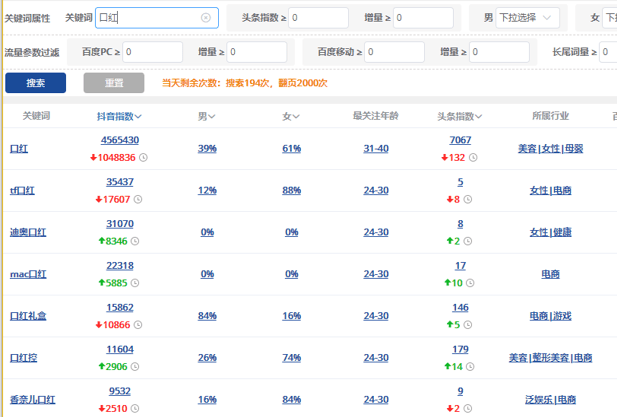Focus the 百度PC ≥ input field
Viewport: 617px width, 417px height.
click(153, 52)
